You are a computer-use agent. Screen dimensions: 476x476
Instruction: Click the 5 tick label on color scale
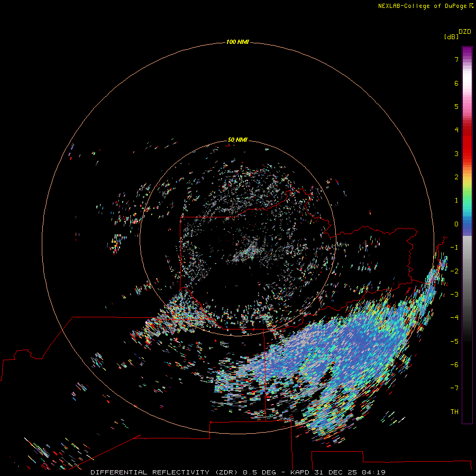pyautogui.click(x=456, y=106)
